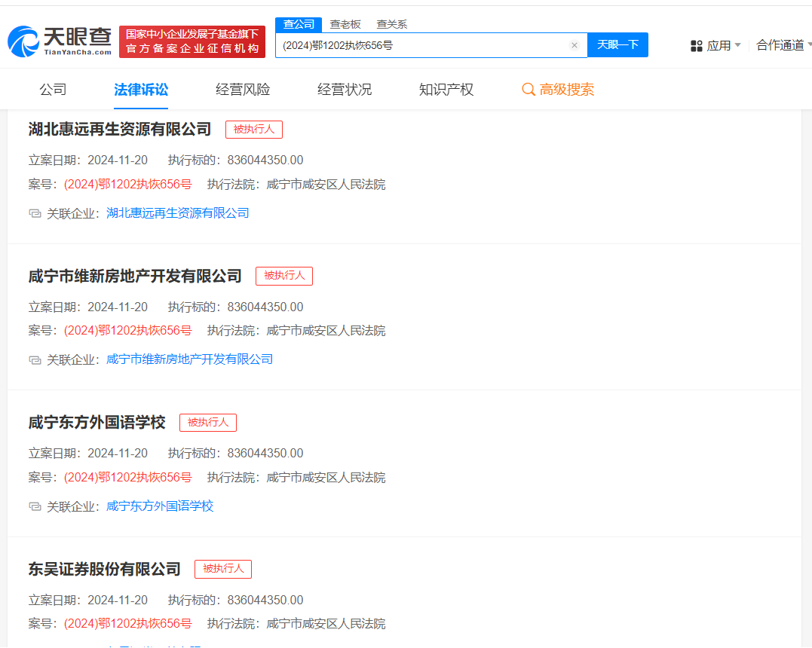812x648 pixels.
Task: Click the TianYanCha logo icon
Action: tap(23, 41)
